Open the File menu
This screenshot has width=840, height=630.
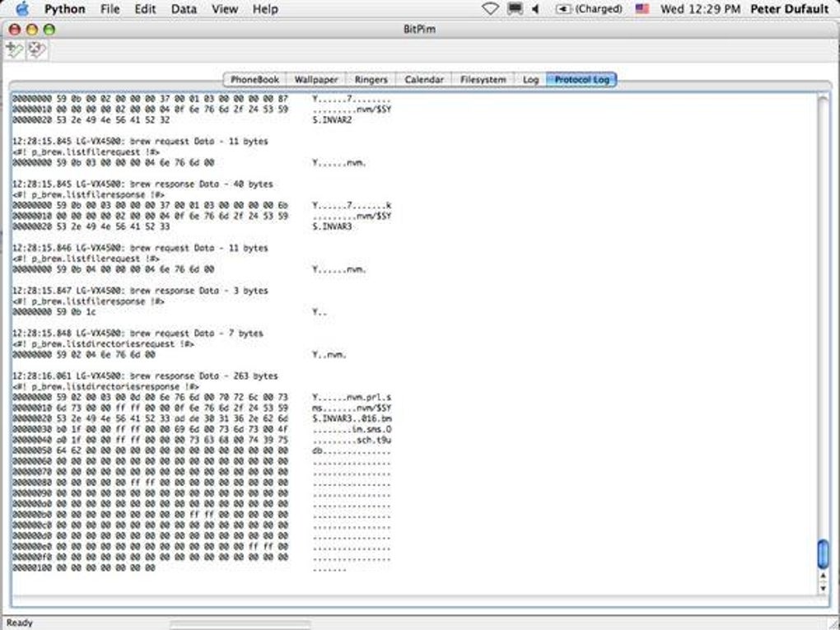pyautogui.click(x=110, y=9)
